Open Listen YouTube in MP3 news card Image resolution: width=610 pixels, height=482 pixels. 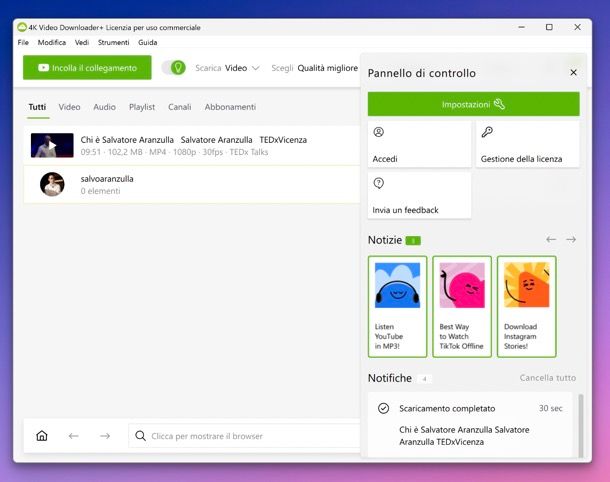click(397, 307)
